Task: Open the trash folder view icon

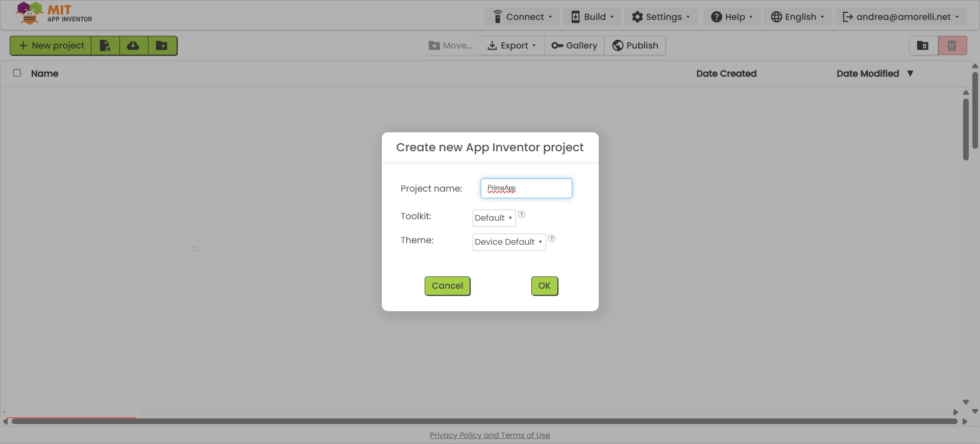Action: pyautogui.click(x=923, y=45)
